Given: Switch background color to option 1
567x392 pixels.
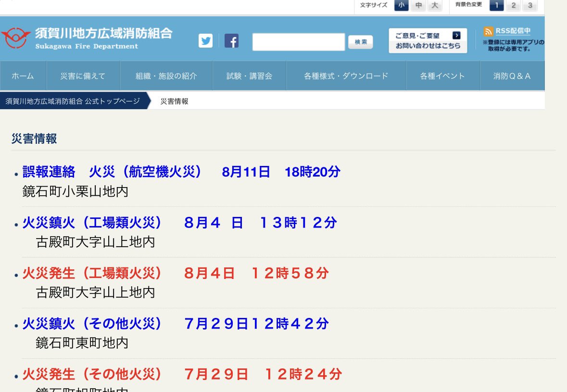Looking at the screenshot, I should click(496, 5).
